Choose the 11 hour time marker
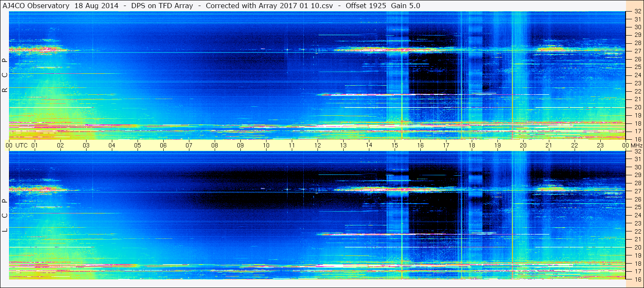The height and width of the screenshot is (288, 644). [292, 146]
